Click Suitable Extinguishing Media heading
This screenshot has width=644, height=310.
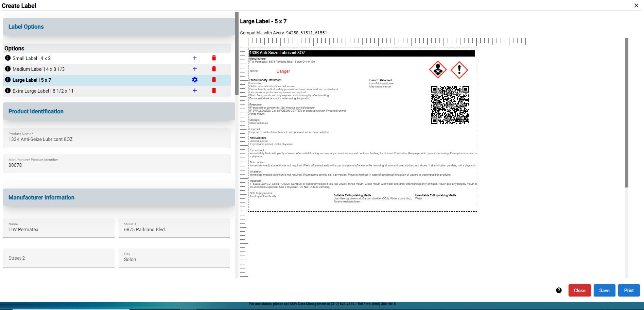coord(352,195)
